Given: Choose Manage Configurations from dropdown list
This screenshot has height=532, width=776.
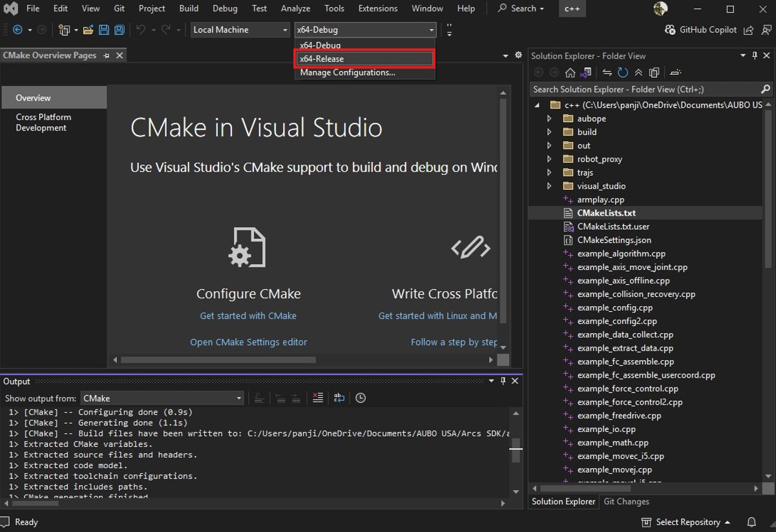Looking at the screenshot, I should 364,72.
